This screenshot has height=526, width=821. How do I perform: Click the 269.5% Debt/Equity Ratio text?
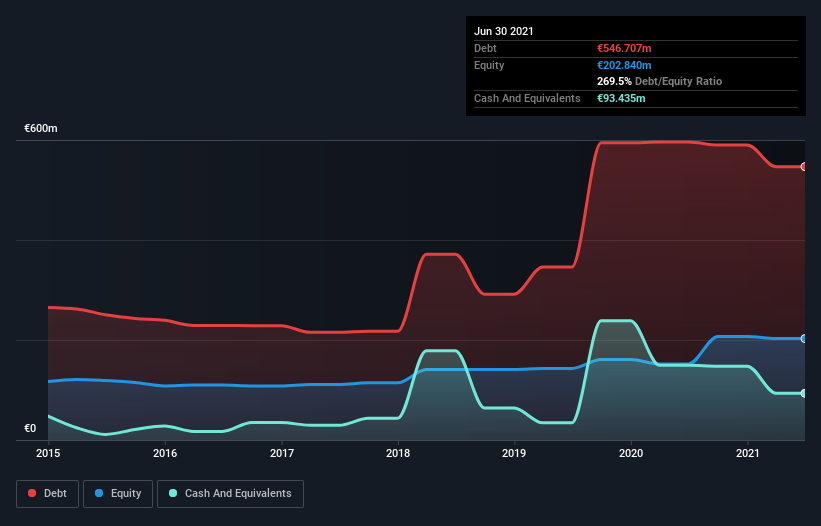(x=659, y=81)
